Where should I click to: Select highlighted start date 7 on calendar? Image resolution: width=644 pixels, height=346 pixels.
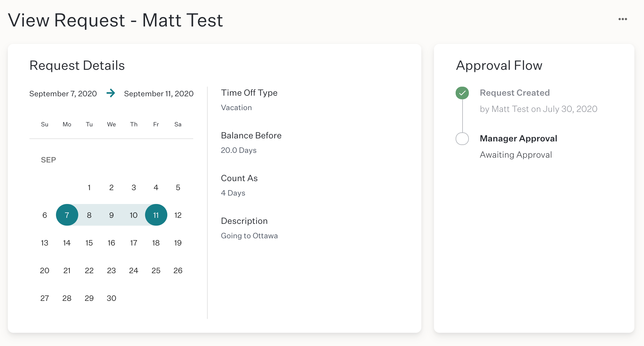(x=67, y=215)
